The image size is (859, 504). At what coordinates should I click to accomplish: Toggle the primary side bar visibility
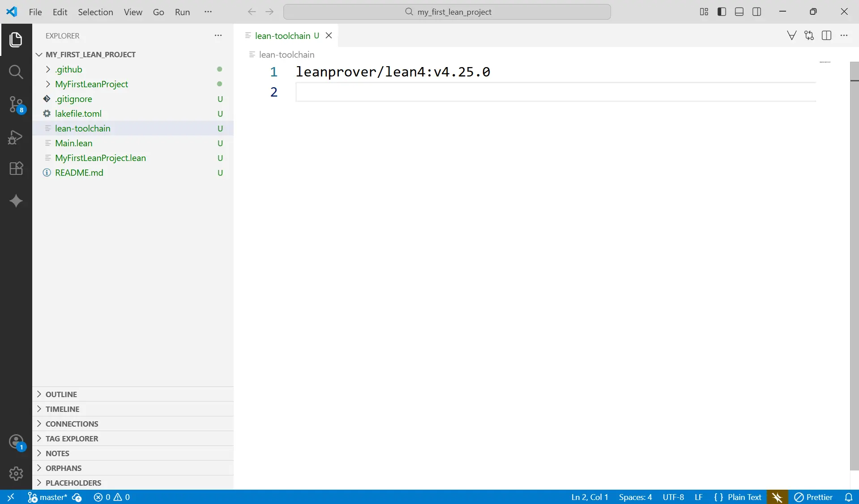(722, 12)
